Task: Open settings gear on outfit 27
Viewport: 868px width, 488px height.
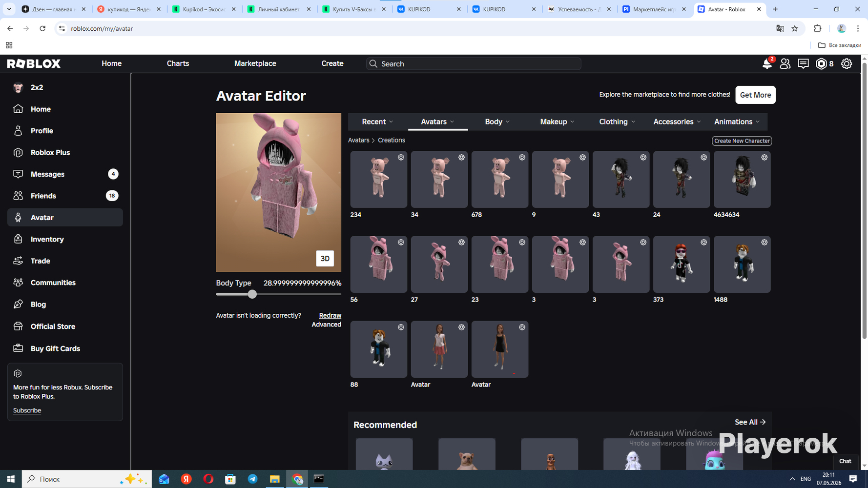Action: (461, 242)
